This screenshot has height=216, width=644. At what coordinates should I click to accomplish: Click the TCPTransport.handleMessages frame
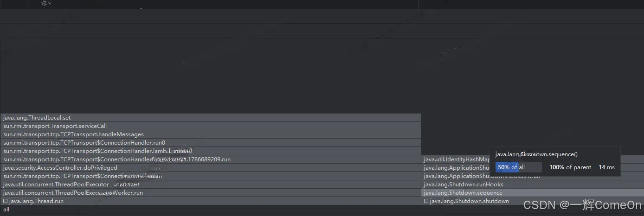point(211,134)
